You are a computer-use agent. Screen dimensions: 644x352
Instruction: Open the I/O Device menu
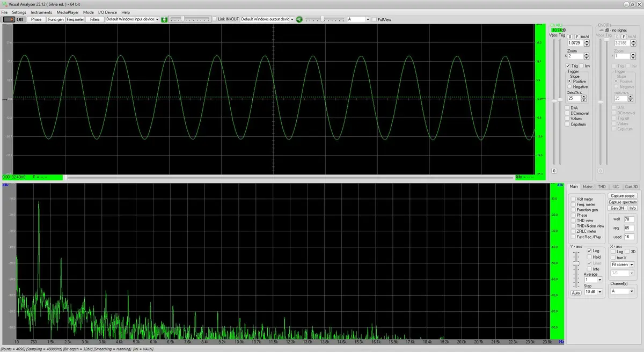(107, 12)
